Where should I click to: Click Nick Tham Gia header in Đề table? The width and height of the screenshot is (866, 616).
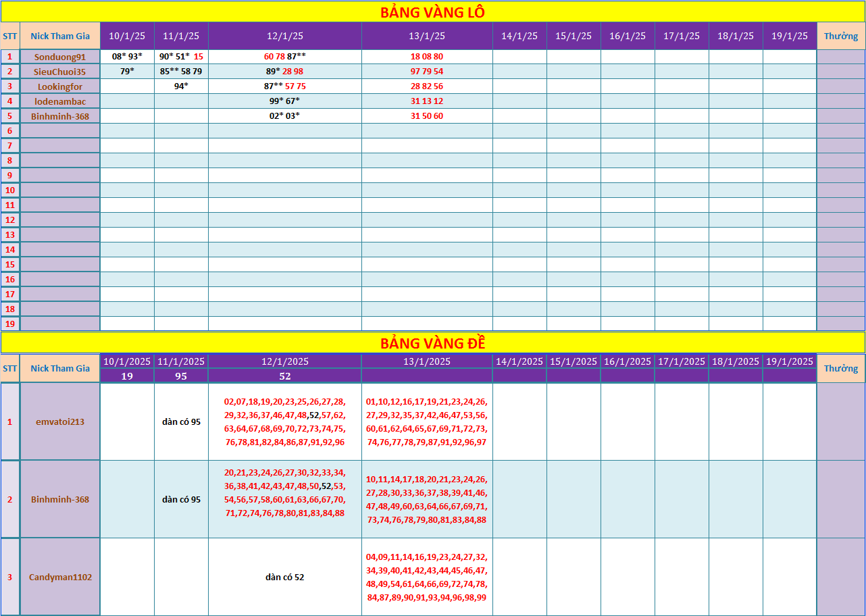[60, 368]
